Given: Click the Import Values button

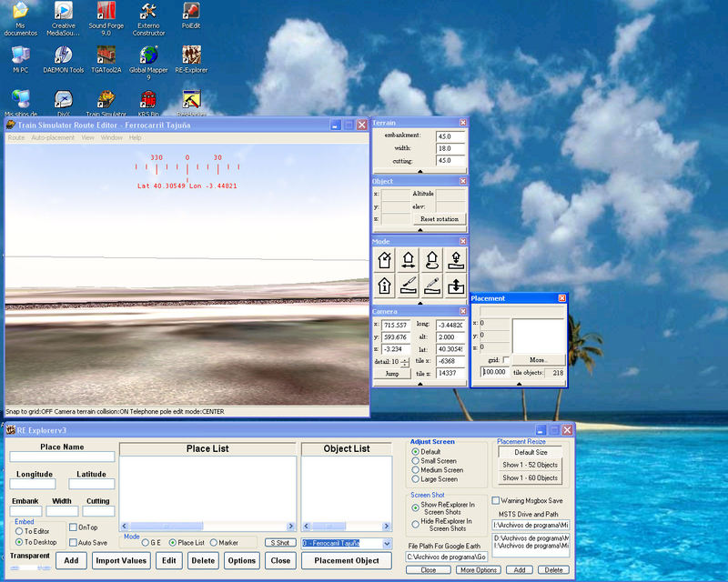Looking at the screenshot, I should point(121,560).
